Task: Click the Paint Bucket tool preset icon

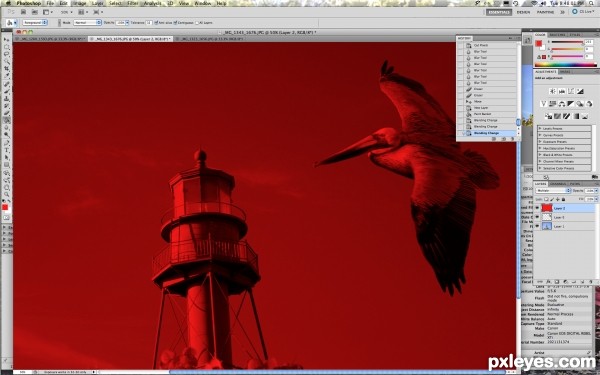Action: (x=10, y=23)
